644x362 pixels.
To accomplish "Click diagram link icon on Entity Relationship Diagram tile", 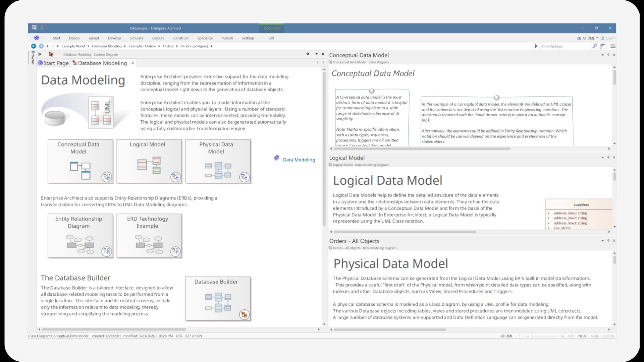I will pos(107,251).
